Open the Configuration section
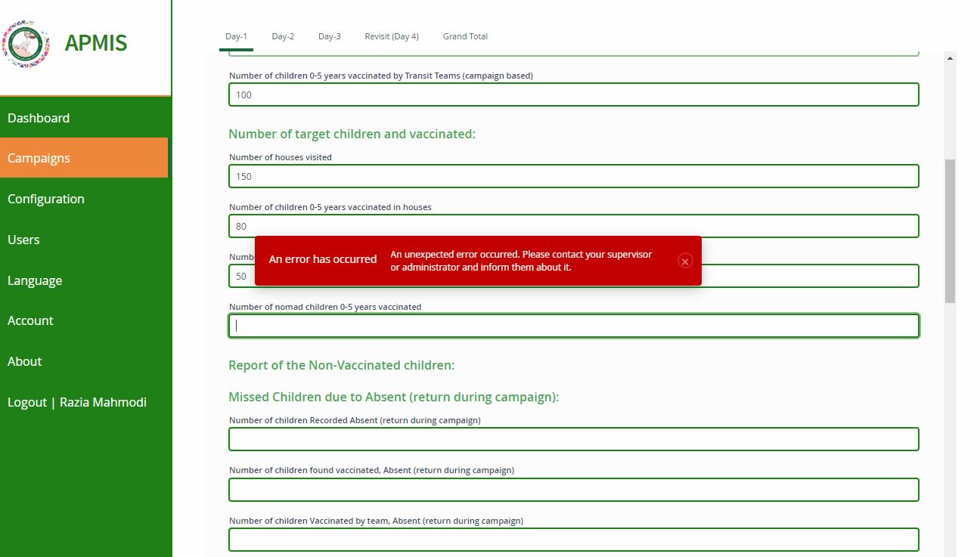 point(46,199)
